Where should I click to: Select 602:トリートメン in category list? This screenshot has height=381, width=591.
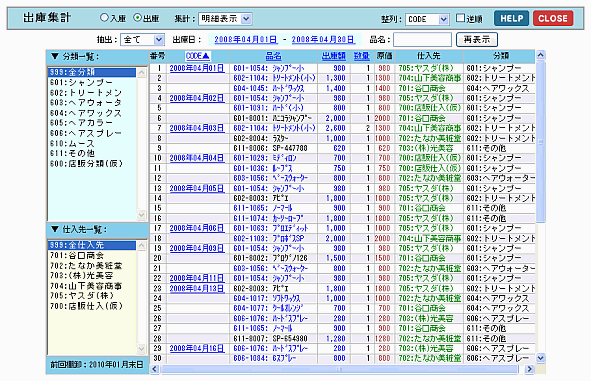[92, 92]
